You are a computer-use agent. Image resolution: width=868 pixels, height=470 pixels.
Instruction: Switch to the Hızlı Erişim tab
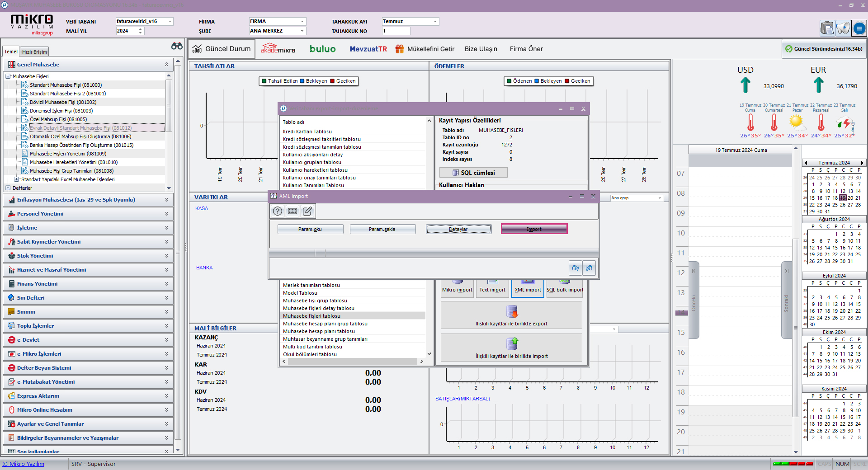pos(34,52)
